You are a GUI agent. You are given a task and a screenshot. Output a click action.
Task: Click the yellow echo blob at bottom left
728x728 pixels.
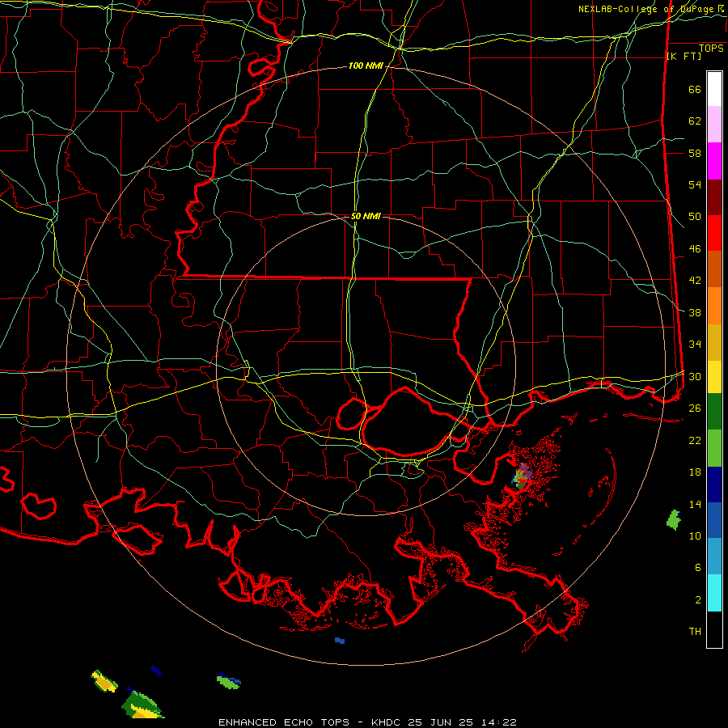[104, 680]
